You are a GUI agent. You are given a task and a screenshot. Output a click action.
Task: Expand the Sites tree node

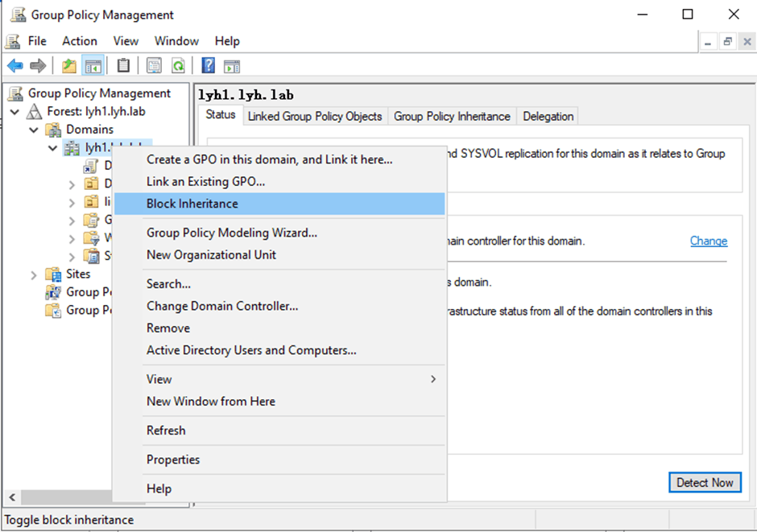coord(33,275)
